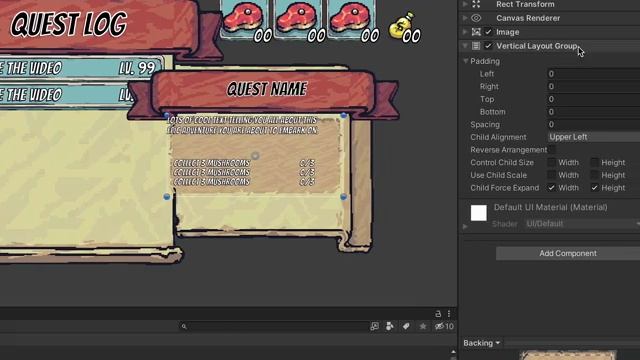This screenshot has height=360, width=640.
Task: Uncheck Child Force Expand Height
Action: (x=595, y=188)
